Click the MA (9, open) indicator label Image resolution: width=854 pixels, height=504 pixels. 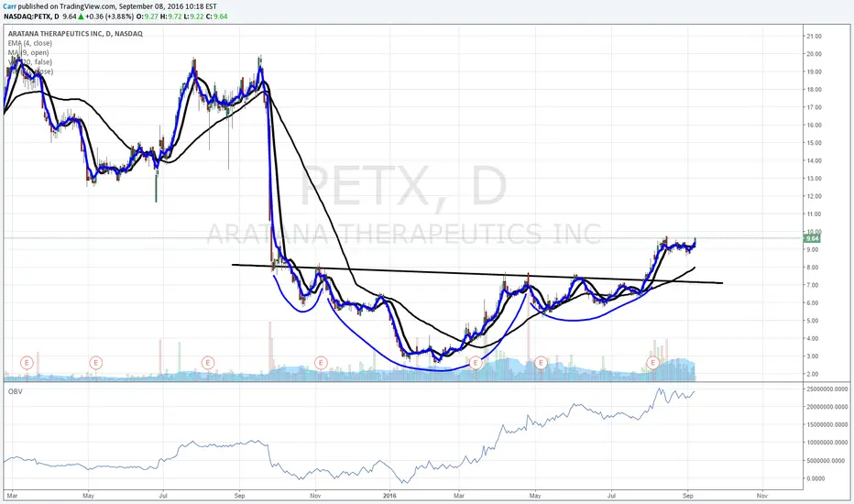pos(28,52)
